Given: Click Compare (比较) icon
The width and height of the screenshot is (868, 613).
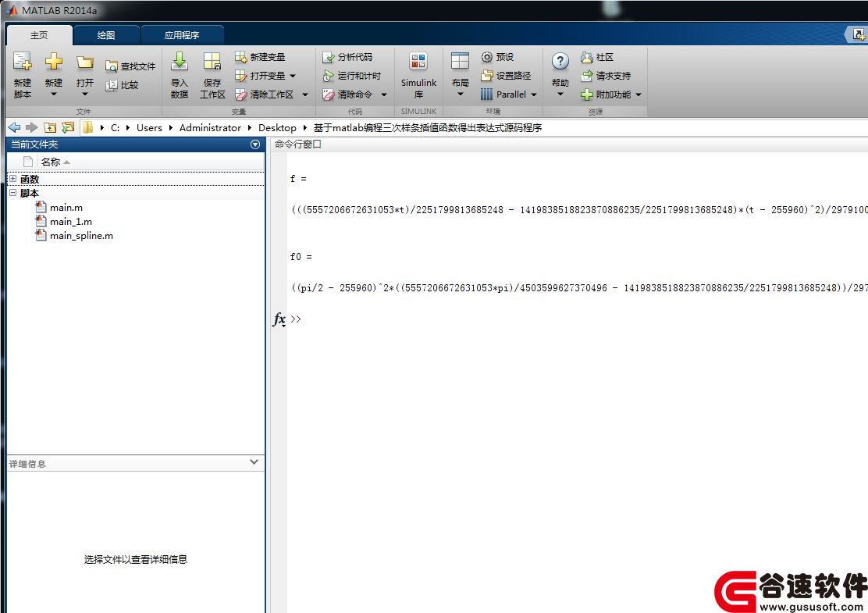Looking at the screenshot, I should (112, 84).
